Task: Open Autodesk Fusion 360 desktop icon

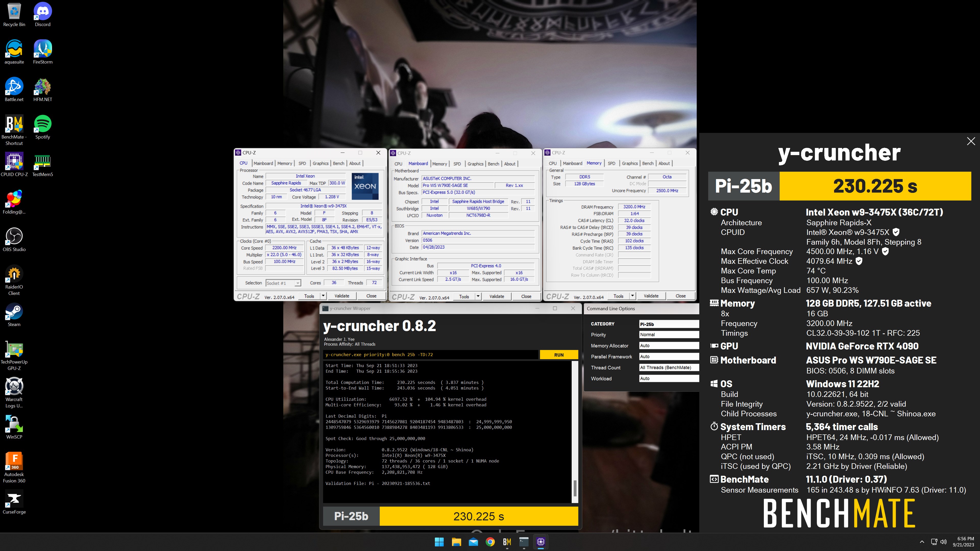Action: point(14,468)
